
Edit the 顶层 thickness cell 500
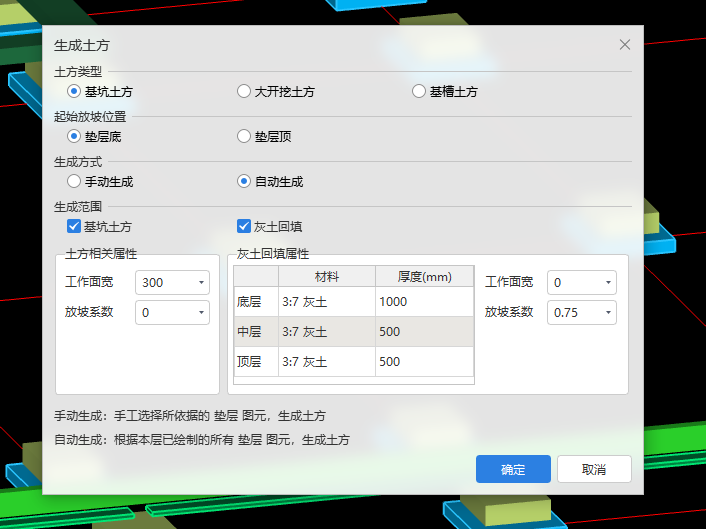coord(425,362)
